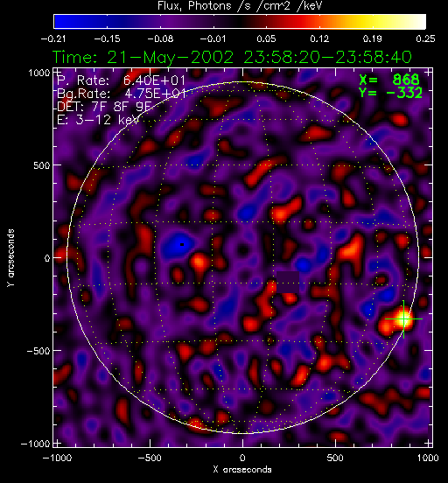This screenshot has width=448, height=483.
Task: Click the green crosshair flare marker
Action: [403, 319]
